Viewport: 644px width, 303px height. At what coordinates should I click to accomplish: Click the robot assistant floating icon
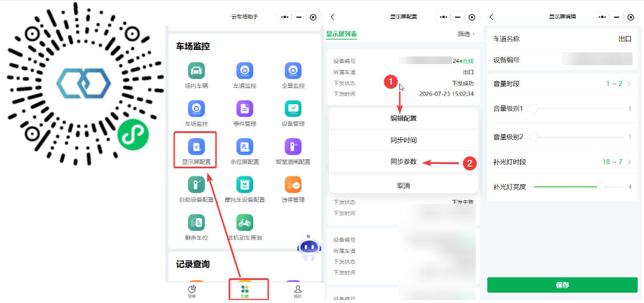coord(308,247)
